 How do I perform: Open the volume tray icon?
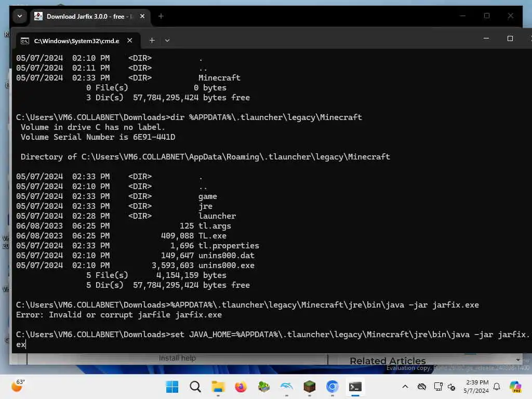point(451,387)
